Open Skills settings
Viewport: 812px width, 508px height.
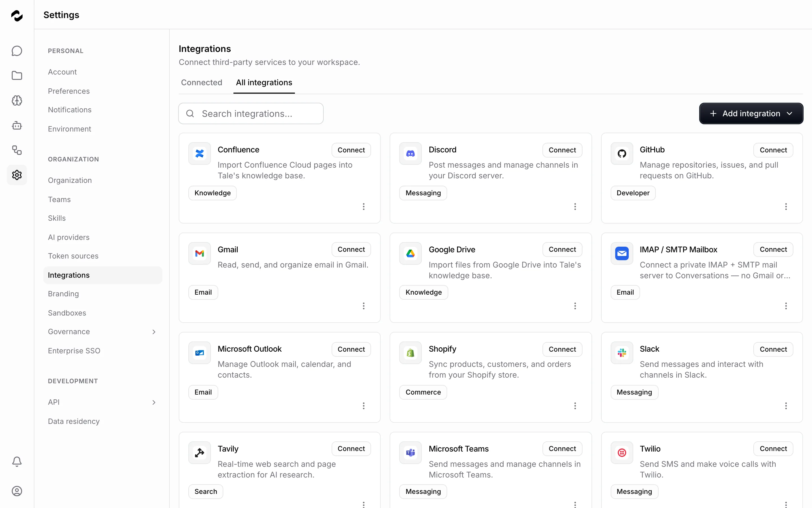tap(103, 218)
